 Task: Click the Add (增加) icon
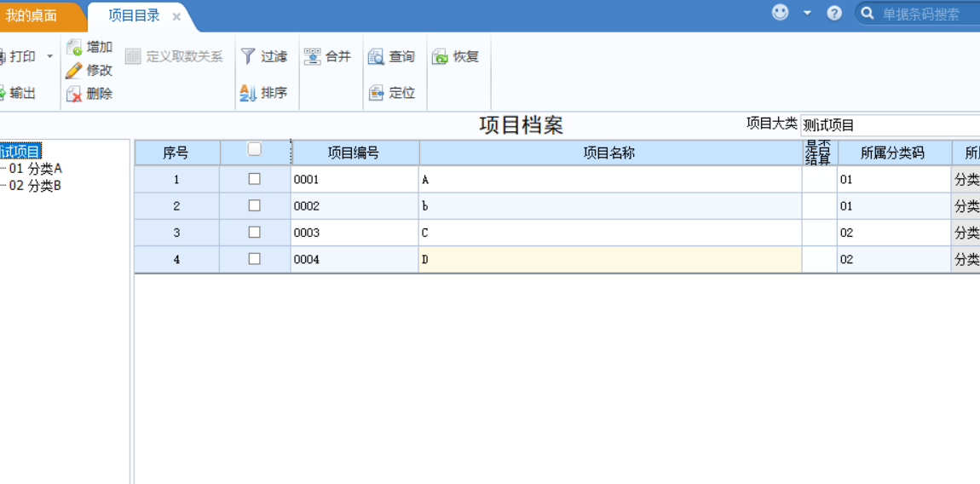(x=74, y=47)
